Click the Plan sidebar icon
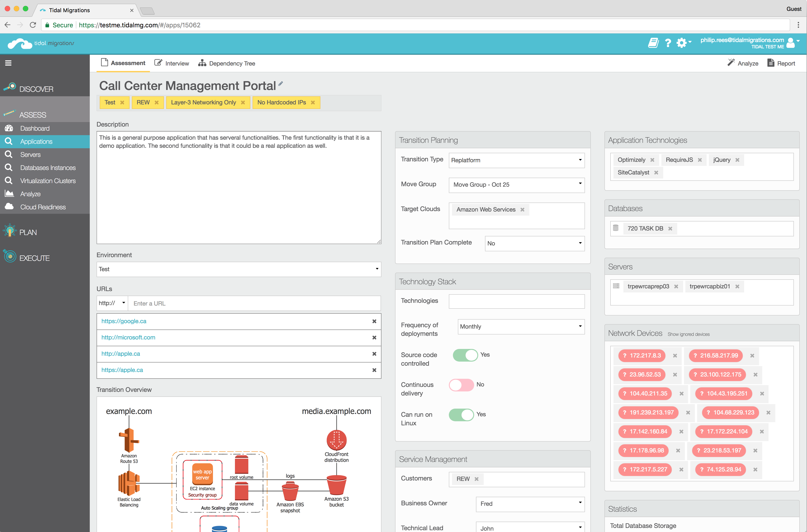The width and height of the screenshot is (807, 532). [x=9, y=232]
